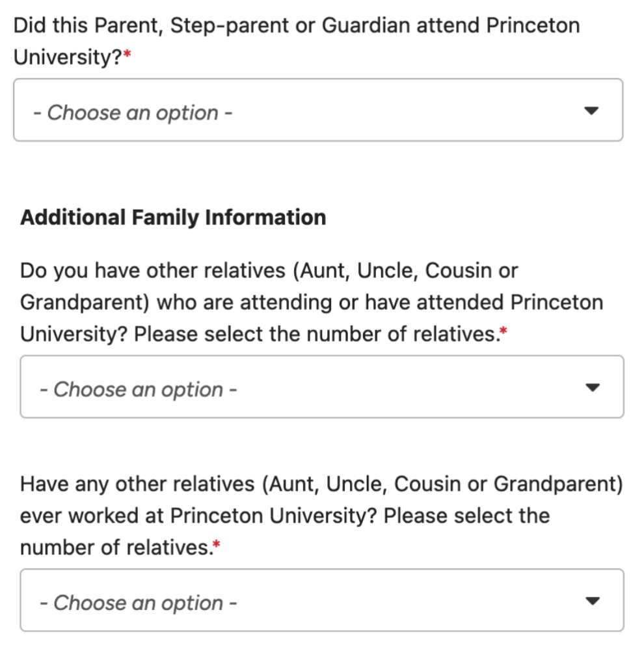This screenshot has height=660, width=644.
Task: Click "University?" text ending the parent question
Action: (x=68, y=57)
